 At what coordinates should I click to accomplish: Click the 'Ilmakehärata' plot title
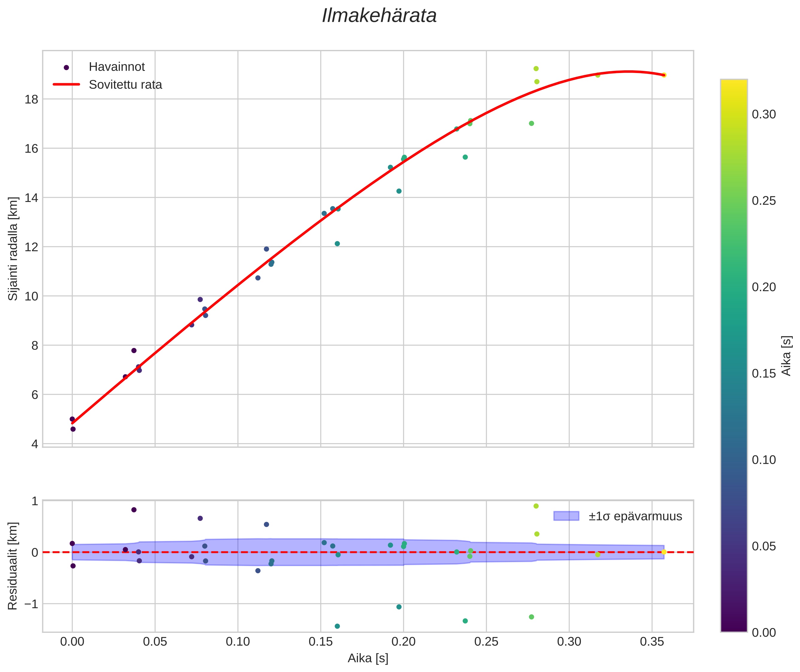(379, 16)
